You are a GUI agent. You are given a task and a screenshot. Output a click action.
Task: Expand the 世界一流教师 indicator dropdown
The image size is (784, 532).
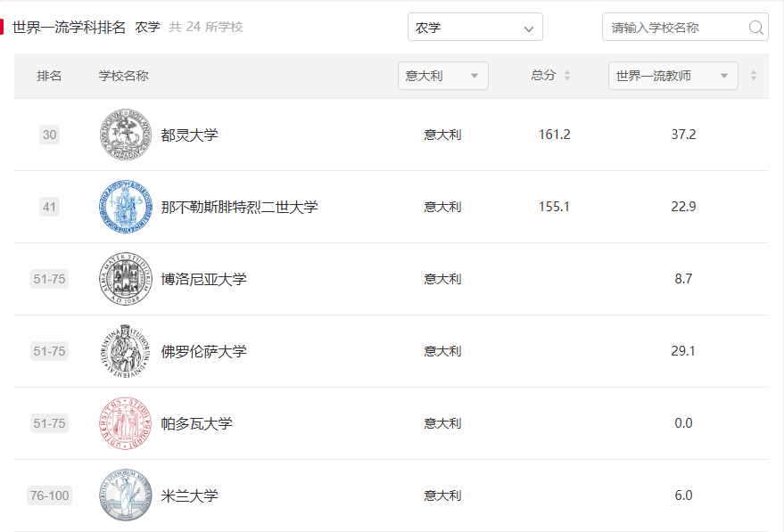(673, 76)
